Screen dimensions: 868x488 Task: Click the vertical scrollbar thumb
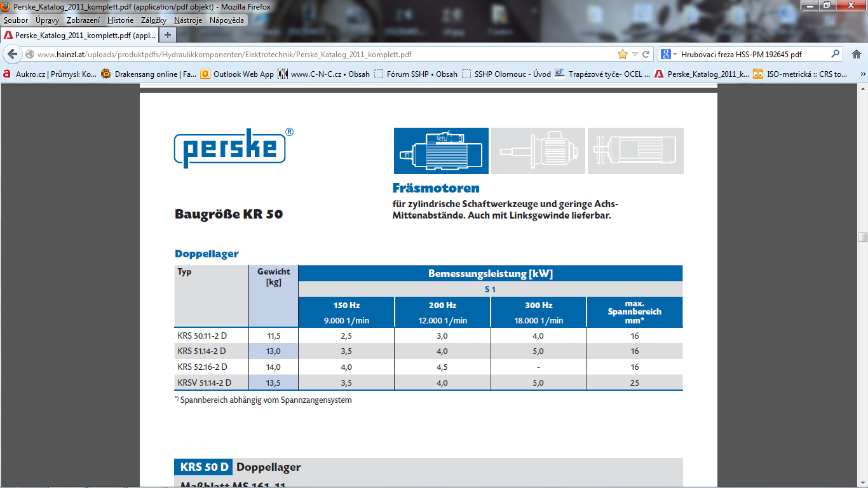[x=862, y=237]
